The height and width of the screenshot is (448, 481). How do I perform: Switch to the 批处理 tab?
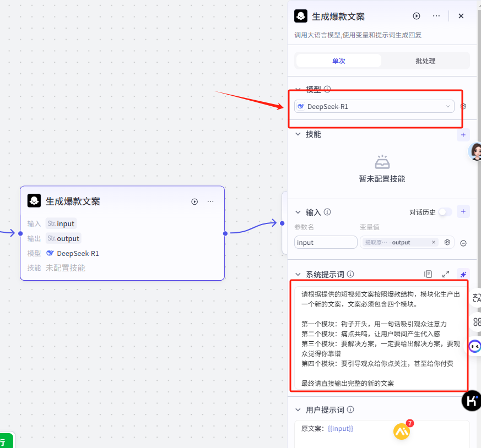[x=425, y=61]
